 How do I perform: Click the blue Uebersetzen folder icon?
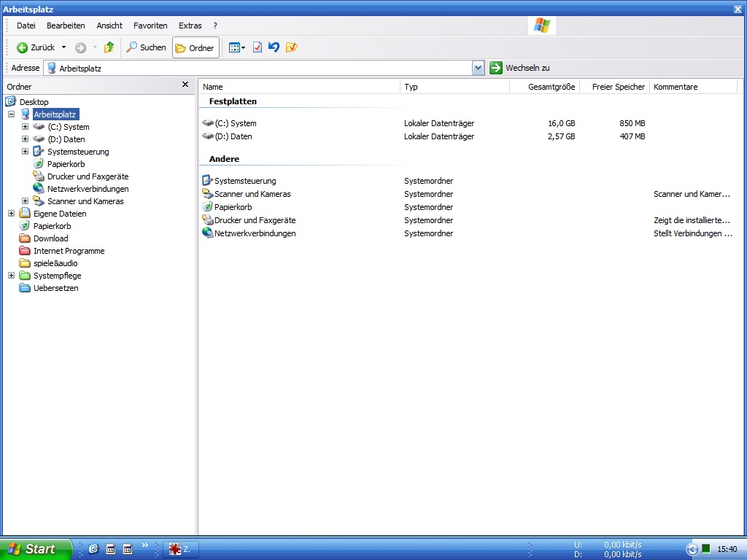[25, 287]
